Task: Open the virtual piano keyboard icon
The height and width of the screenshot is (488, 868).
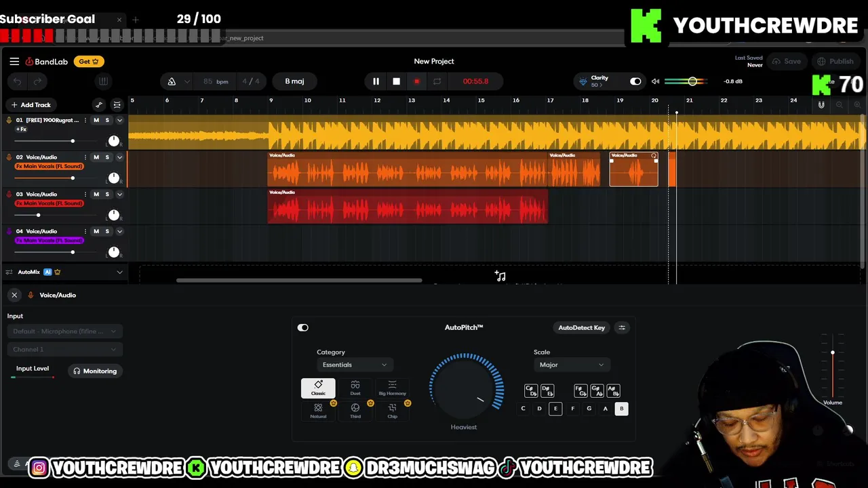Action: pos(103,81)
